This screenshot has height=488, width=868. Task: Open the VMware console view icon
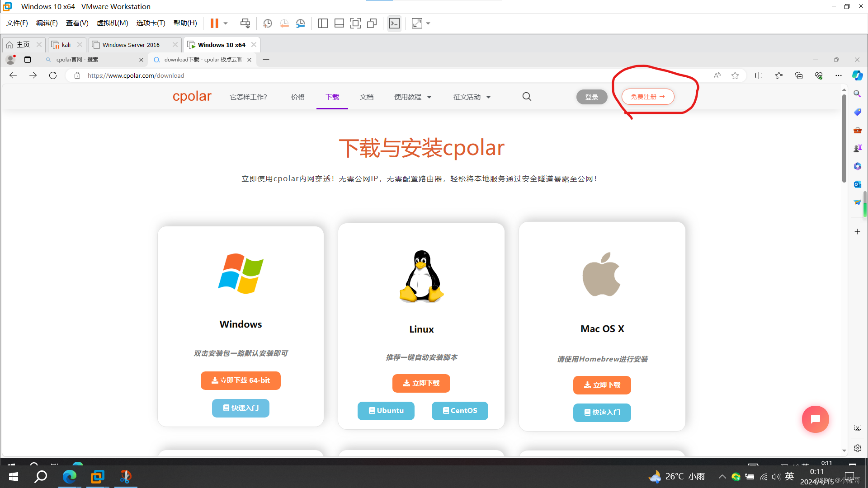tap(394, 23)
